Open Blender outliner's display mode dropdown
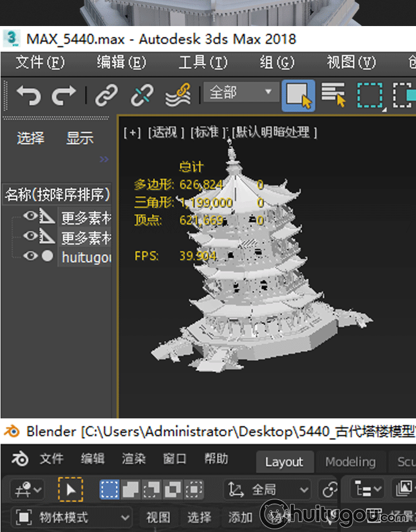 pos(404,489)
